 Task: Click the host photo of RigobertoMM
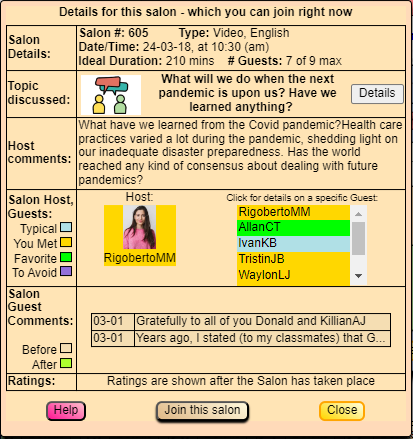click(139, 227)
